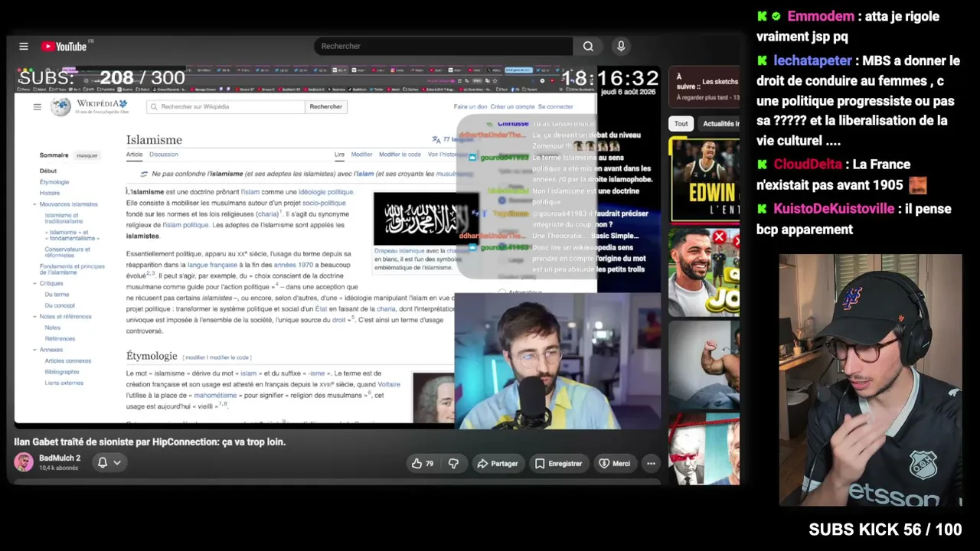Image resolution: width=980 pixels, height=551 pixels.
Task: Open the YouTube guide hamburger menu
Action: [24, 47]
